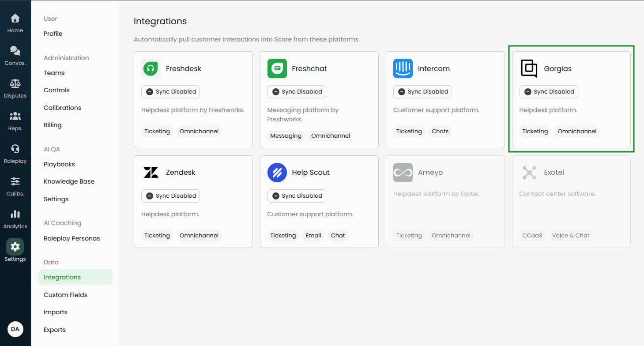Click "Helpdesk platform by Freshworks." description

click(193, 110)
